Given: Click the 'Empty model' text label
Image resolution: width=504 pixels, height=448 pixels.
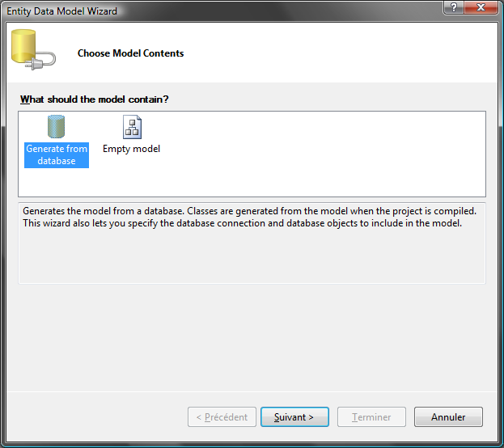Looking at the screenshot, I should click(131, 149).
